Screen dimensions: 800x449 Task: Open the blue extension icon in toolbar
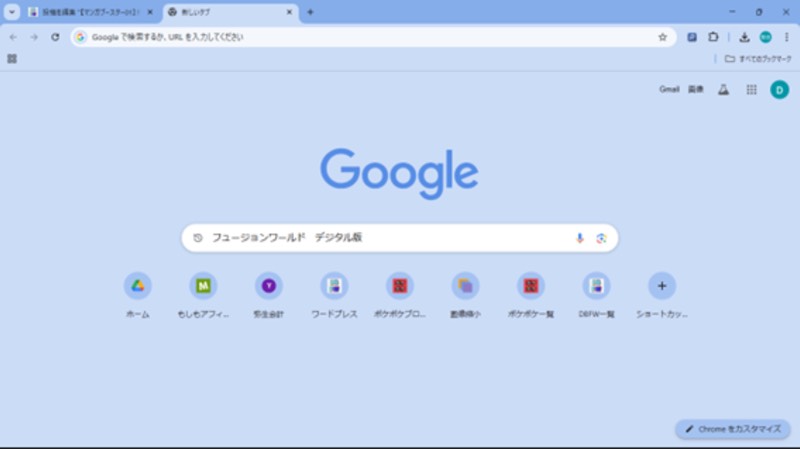[x=692, y=37]
